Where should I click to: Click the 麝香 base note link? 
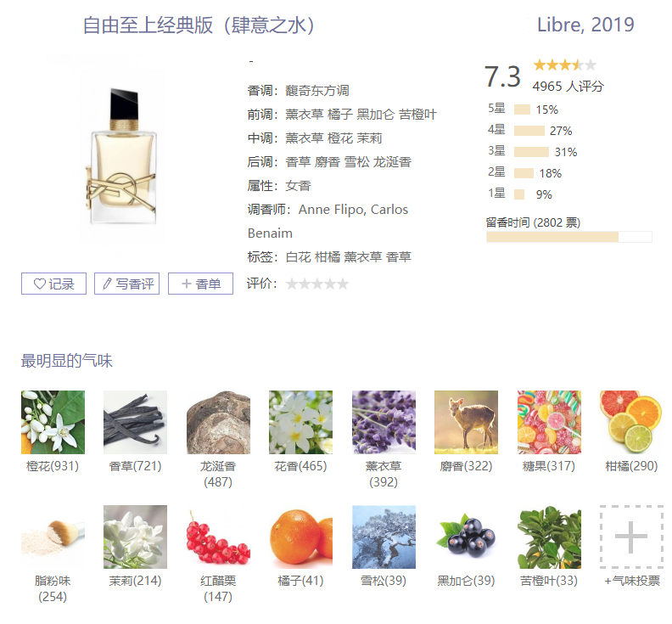click(x=328, y=161)
